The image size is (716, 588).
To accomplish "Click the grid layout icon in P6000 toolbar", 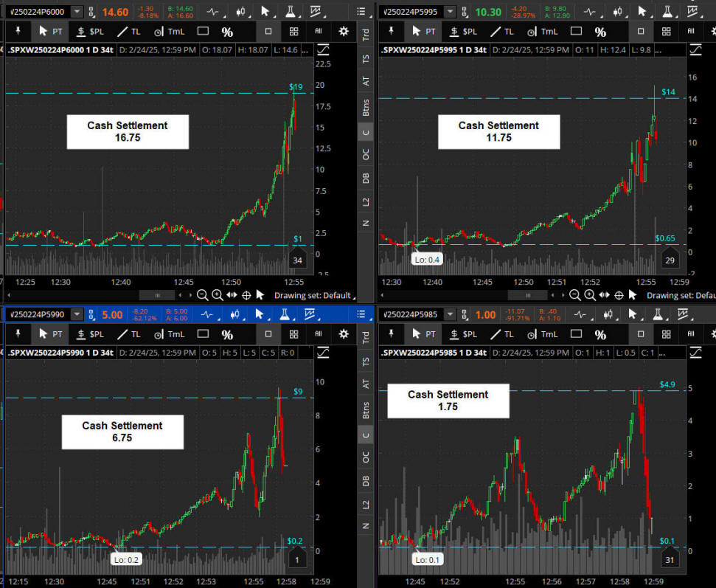I will (x=293, y=31).
